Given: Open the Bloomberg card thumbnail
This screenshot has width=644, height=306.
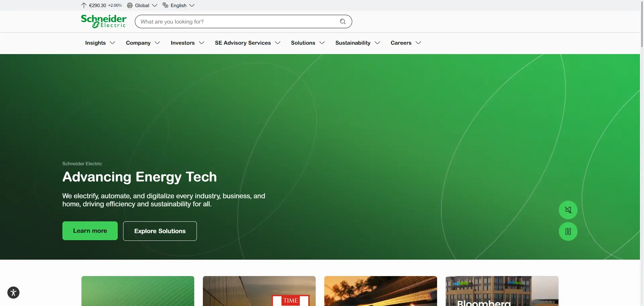Looking at the screenshot, I should 502,291.
